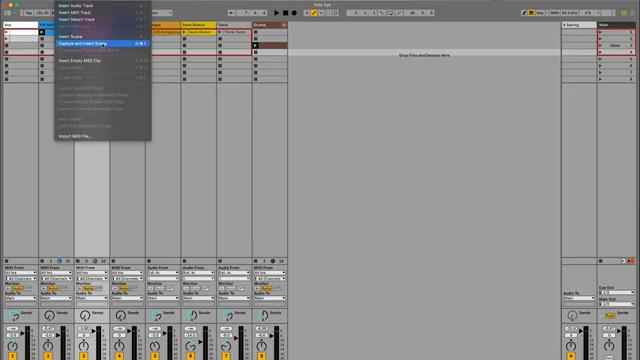The height and width of the screenshot is (360, 640).
Task: Click Drums track clip stop button
Action: pyautogui.click(x=256, y=261)
